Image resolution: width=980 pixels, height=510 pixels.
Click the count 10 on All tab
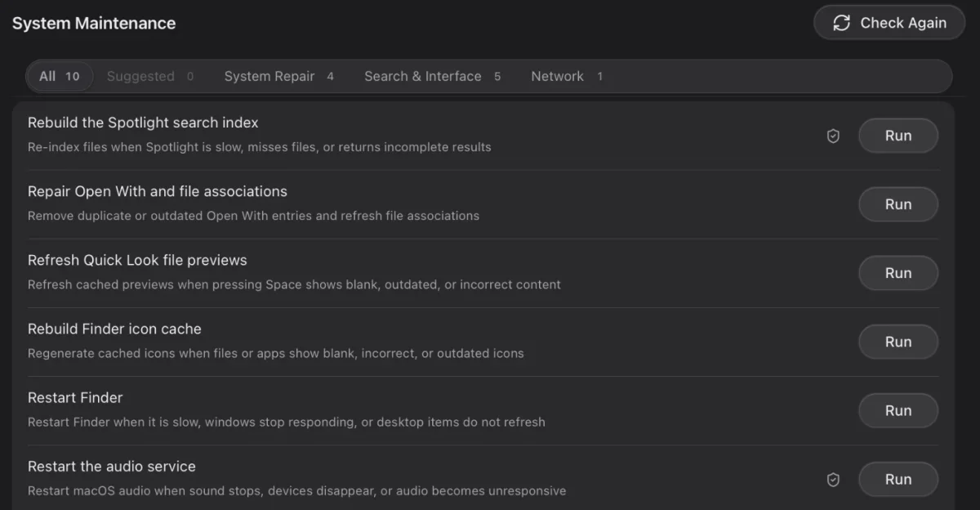[x=73, y=77]
